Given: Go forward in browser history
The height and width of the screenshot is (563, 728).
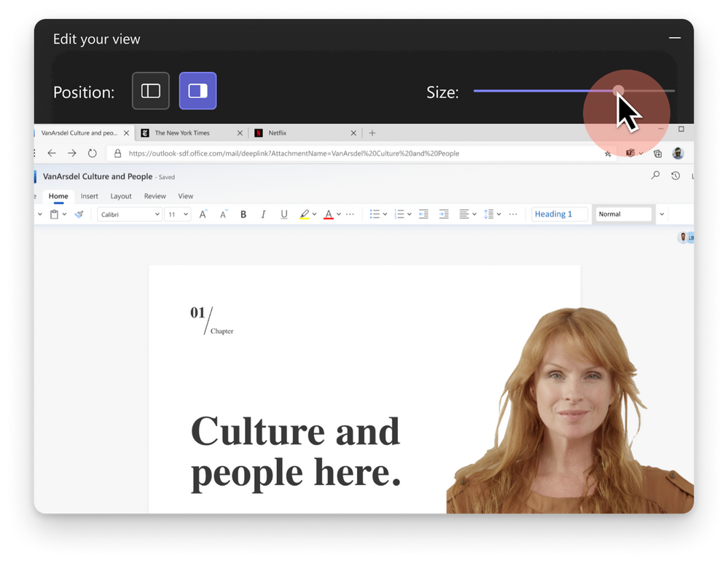Looking at the screenshot, I should (71, 153).
